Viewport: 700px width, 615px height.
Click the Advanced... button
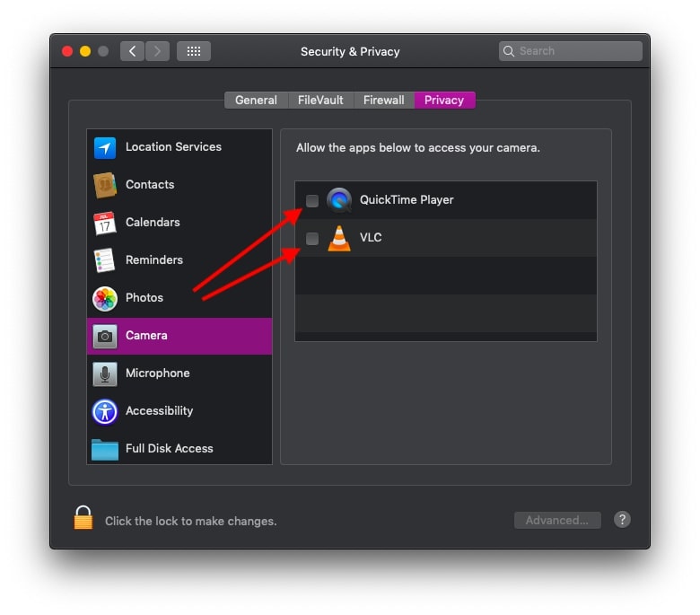pos(557,521)
